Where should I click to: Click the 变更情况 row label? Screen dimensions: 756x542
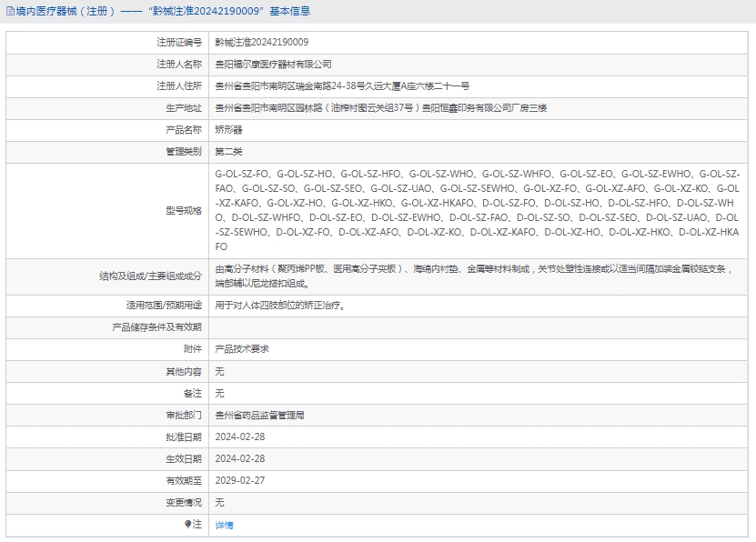point(183,502)
